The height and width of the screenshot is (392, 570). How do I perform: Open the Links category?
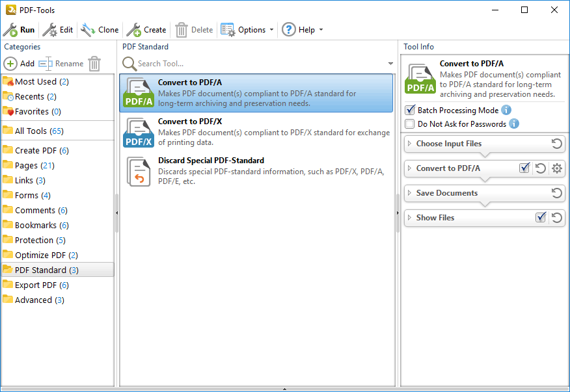coord(57,180)
